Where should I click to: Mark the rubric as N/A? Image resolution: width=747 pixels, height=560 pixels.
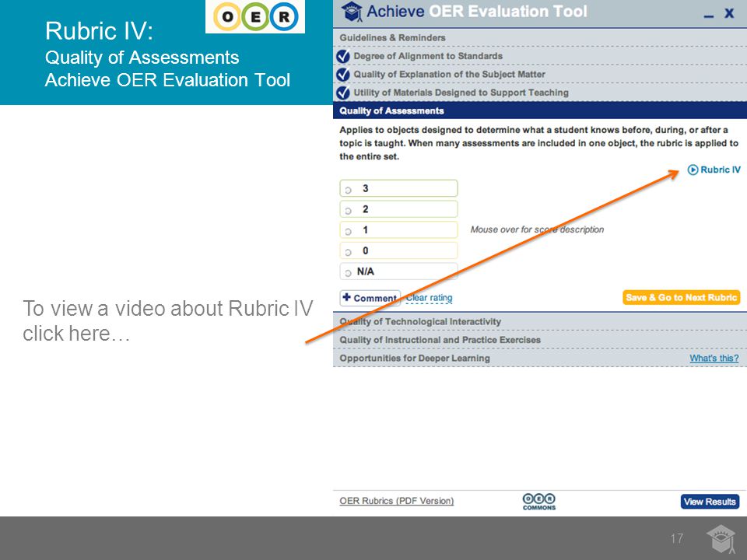349,273
